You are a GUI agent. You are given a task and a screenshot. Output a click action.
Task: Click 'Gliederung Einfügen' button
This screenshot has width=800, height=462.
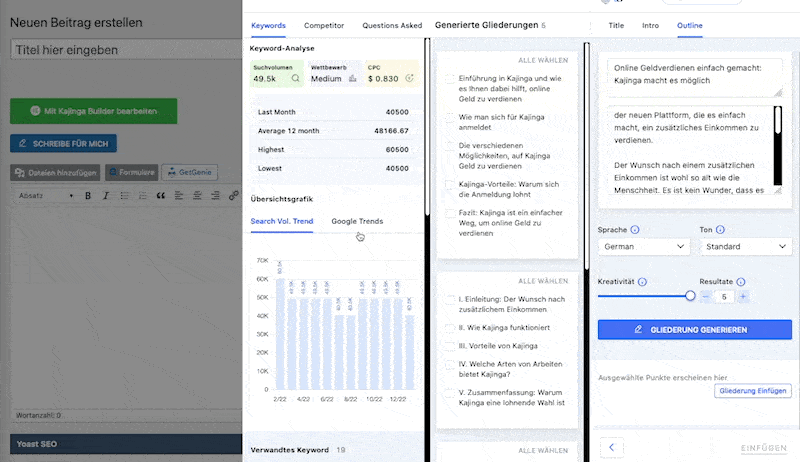[x=753, y=391]
